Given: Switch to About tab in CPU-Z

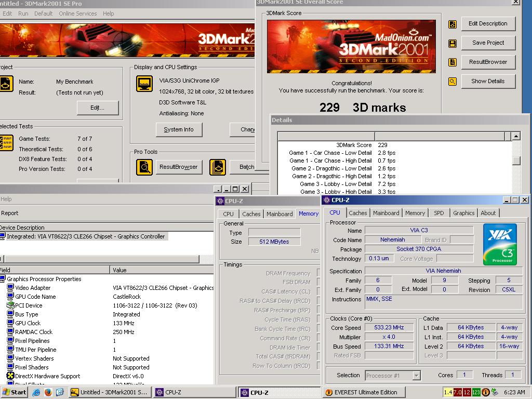Looking at the screenshot, I should (x=488, y=213).
